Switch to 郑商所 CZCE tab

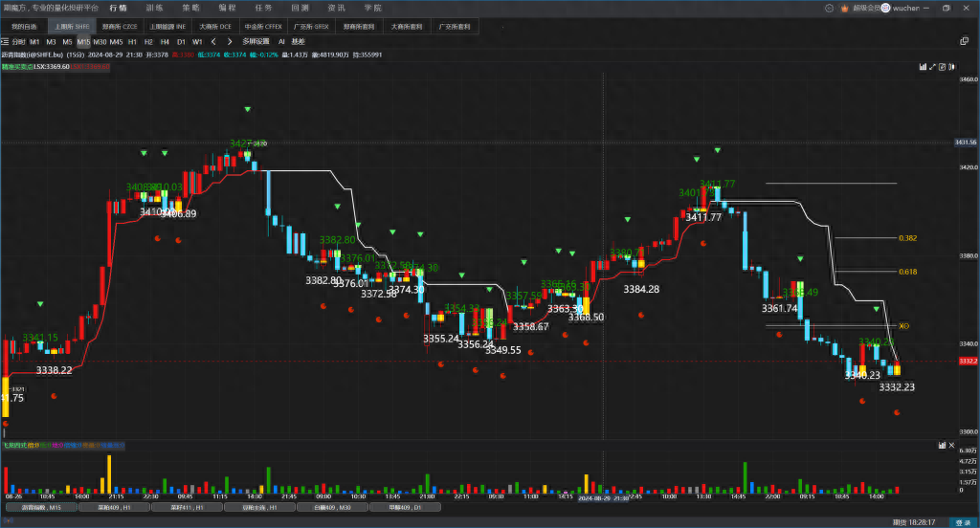point(120,27)
